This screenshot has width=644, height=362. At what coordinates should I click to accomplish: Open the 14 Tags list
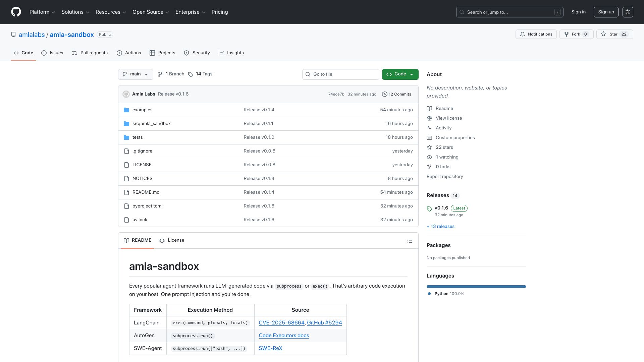(x=200, y=74)
